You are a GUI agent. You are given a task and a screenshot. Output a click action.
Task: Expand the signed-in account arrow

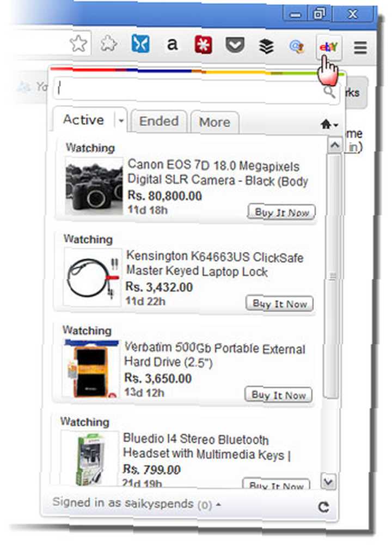click(x=218, y=504)
